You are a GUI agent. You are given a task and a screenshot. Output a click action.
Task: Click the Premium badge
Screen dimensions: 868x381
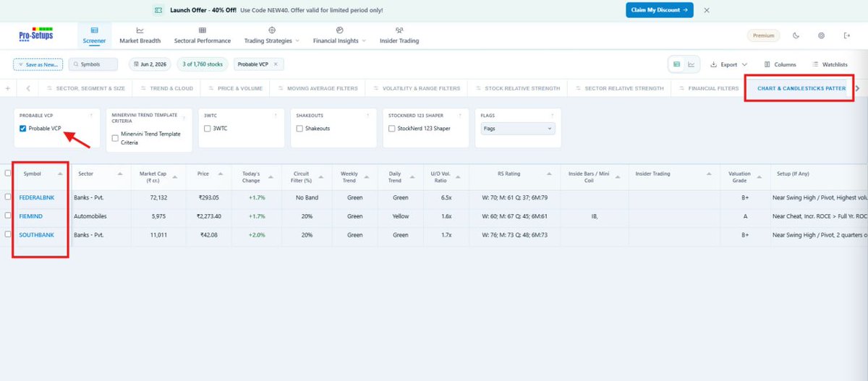763,35
